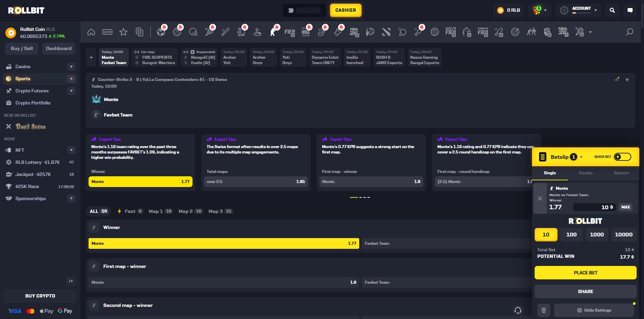This screenshot has height=319, width=644.
Task: Click the CASHIER button
Action: point(345,10)
